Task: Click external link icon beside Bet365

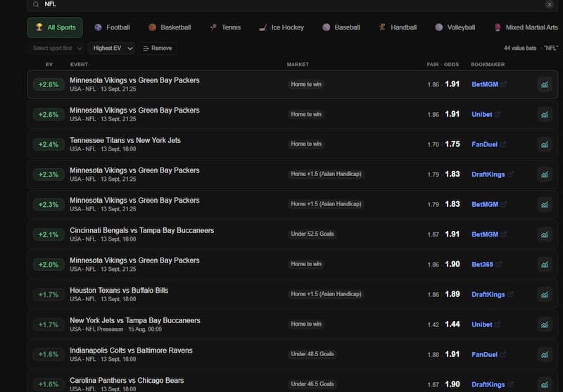Action: point(498,265)
